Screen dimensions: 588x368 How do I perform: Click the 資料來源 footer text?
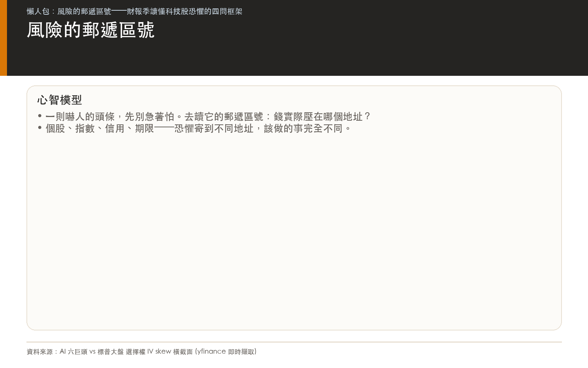click(x=141, y=351)
